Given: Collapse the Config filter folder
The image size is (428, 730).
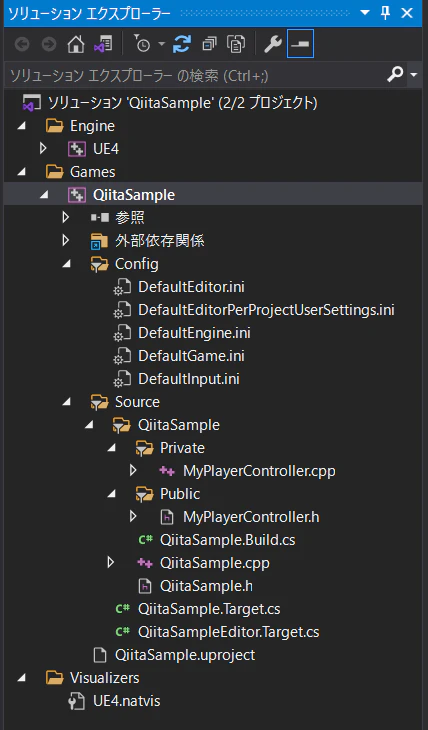Looking at the screenshot, I should click(x=67, y=264).
